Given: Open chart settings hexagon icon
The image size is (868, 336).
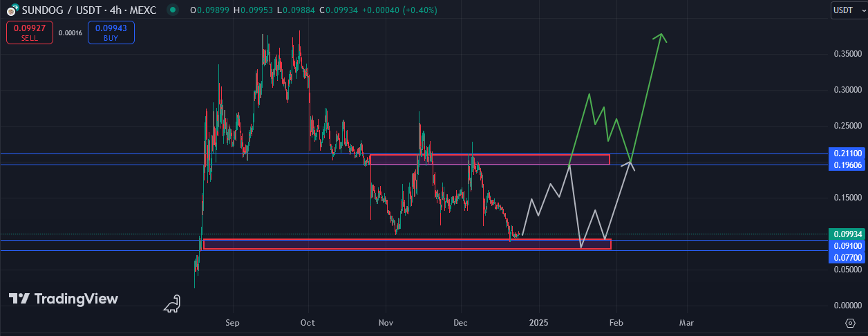Looking at the screenshot, I should 849,323.
